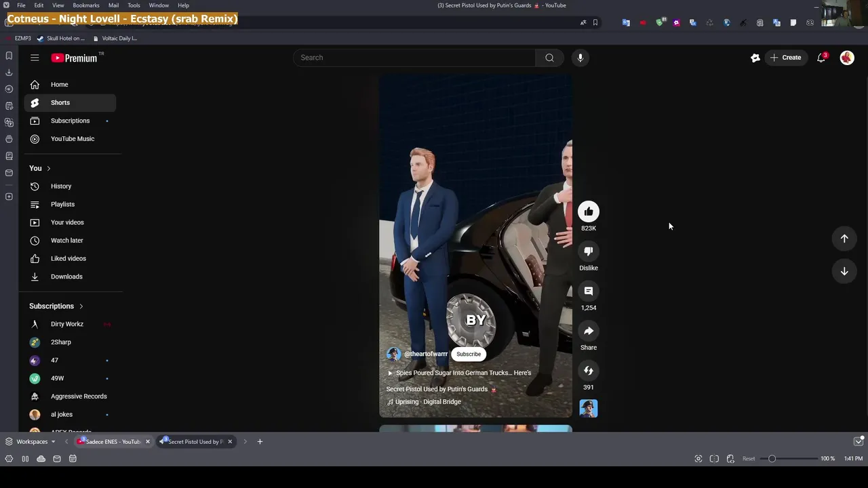Like the Short with thumbs-up icon

589,211
